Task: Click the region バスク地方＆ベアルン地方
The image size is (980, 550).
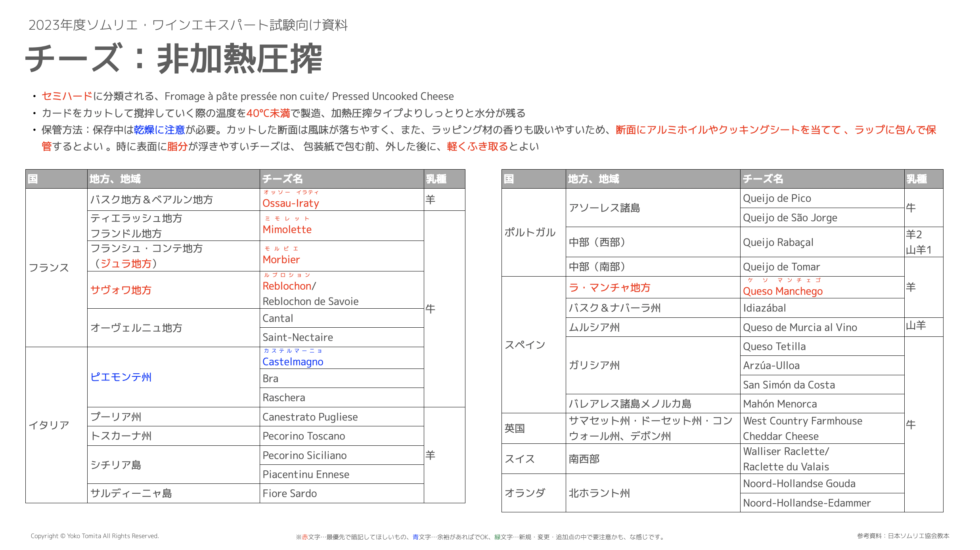Action: point(152,200)
